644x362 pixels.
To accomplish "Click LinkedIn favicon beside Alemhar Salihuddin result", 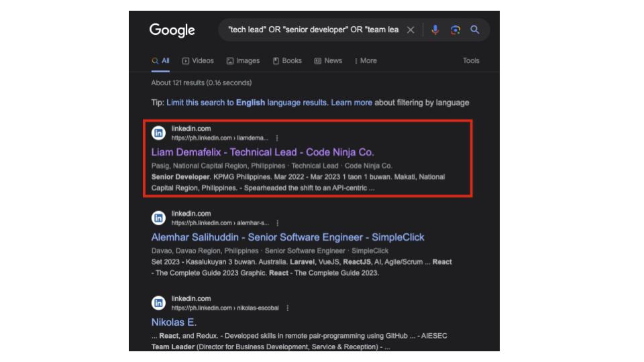I will point(158,218).
